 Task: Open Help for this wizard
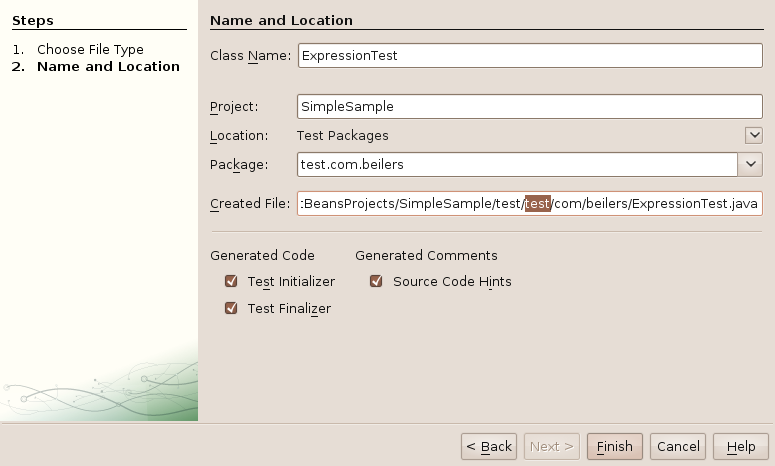coord(740,446)
